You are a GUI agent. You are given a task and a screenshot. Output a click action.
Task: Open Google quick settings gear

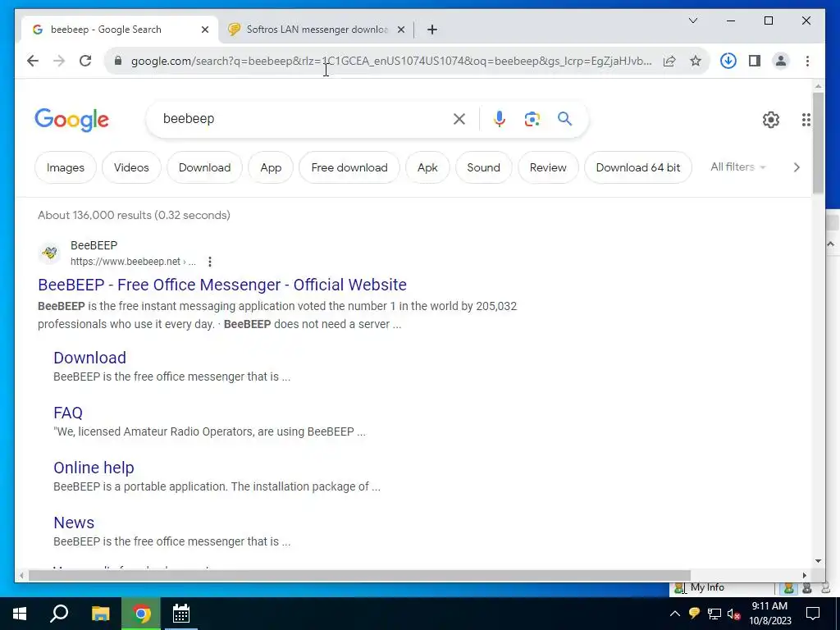(x=771, y=120)
